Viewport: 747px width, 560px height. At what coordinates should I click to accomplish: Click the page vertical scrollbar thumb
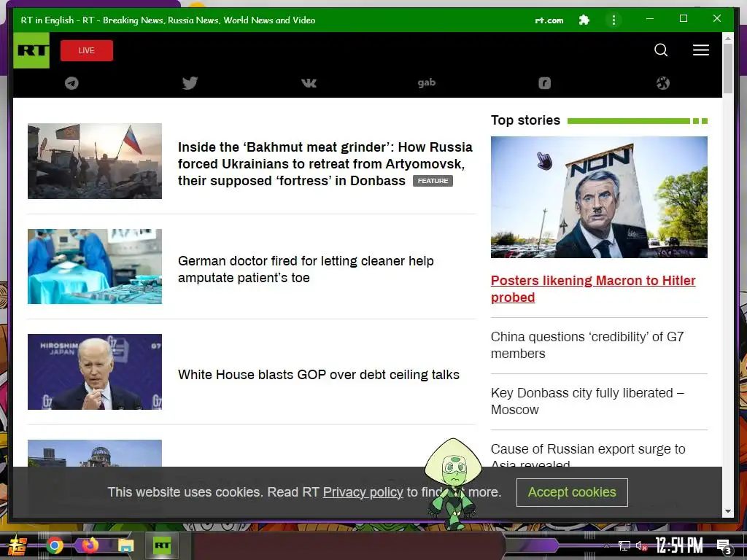click(x=727, y=69)
